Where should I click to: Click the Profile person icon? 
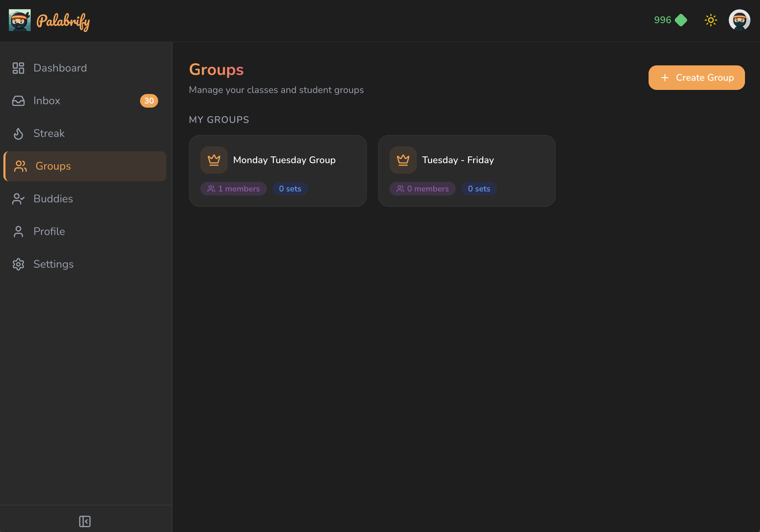(18, 232)
